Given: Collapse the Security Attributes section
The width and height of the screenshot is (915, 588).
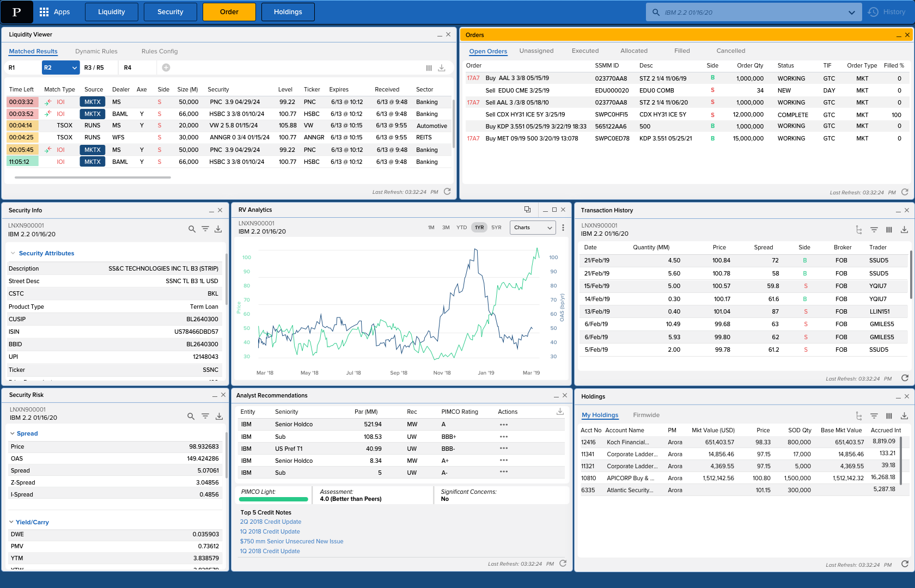Looking at the screenshot, I should tap(13, 253).
